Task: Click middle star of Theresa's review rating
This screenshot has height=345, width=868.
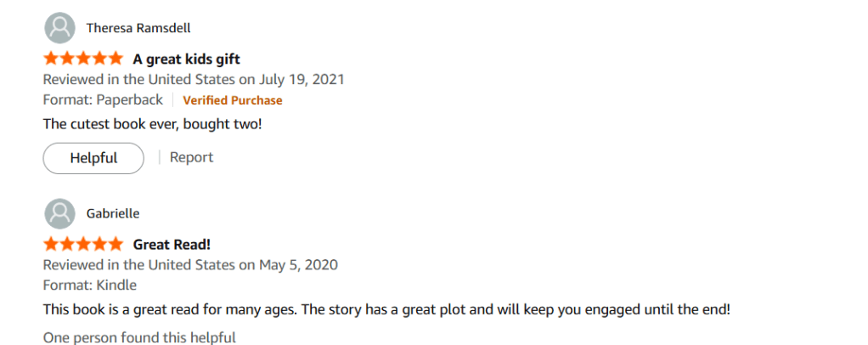Action: click(x=83, y=59)
